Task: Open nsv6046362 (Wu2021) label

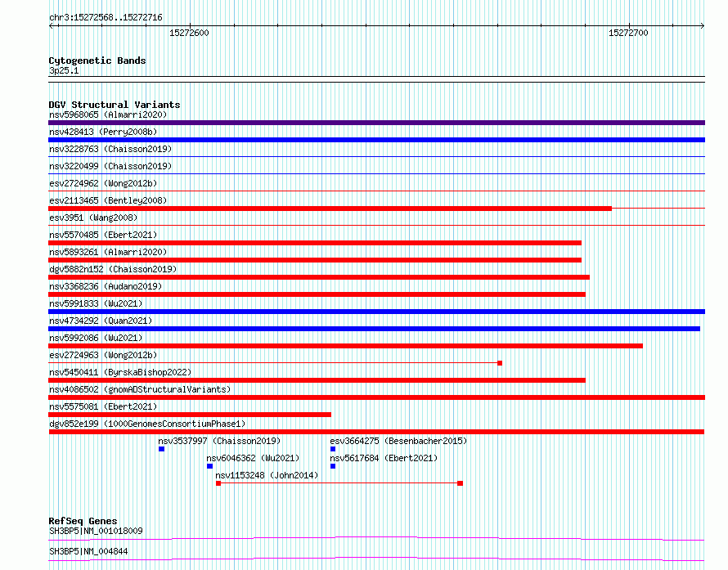Action: pos(253,458)
